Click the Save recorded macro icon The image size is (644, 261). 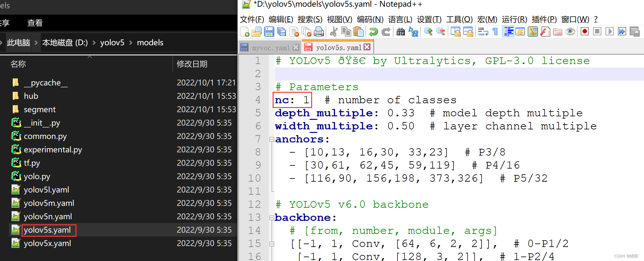point(634,32)
